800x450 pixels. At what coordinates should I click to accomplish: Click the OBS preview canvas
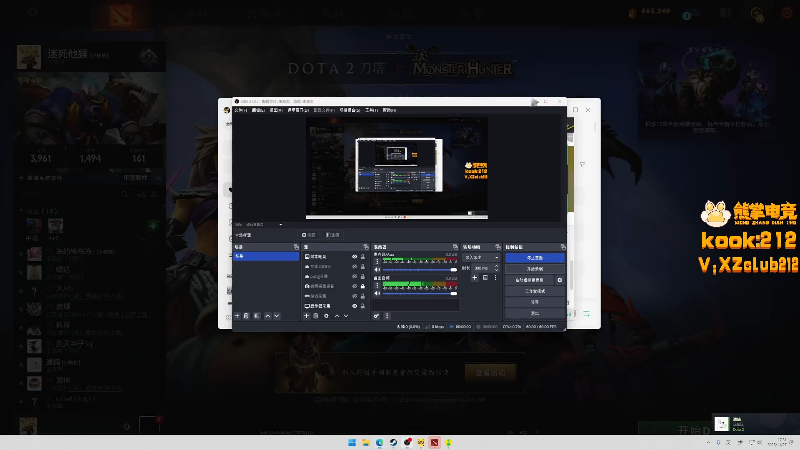(x=396, y=168)
